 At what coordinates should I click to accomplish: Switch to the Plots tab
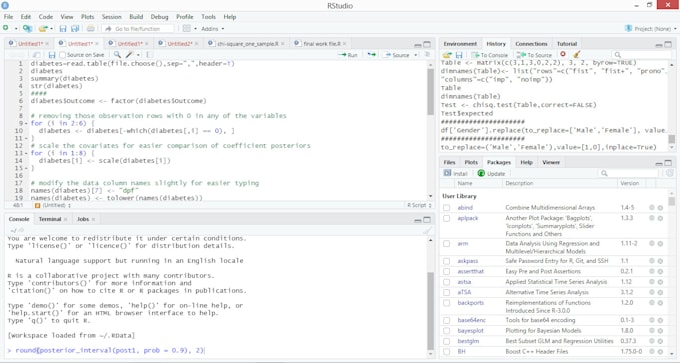tap(471, 162)
